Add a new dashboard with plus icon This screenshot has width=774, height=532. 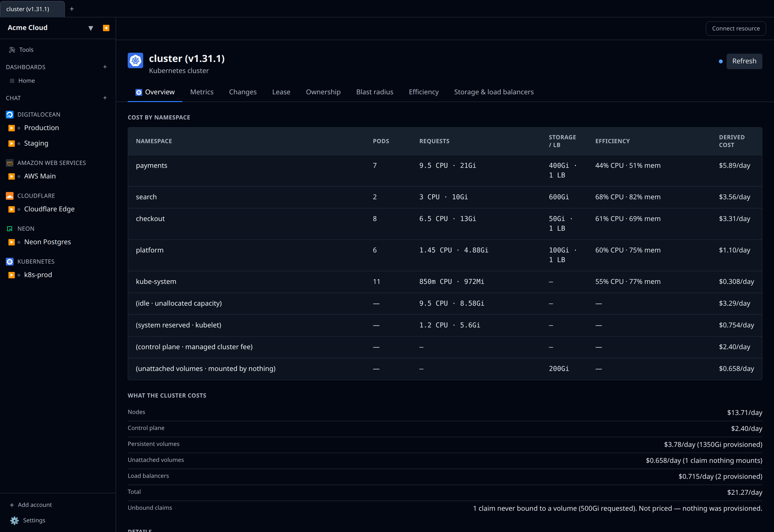click(x=105, y=67)
